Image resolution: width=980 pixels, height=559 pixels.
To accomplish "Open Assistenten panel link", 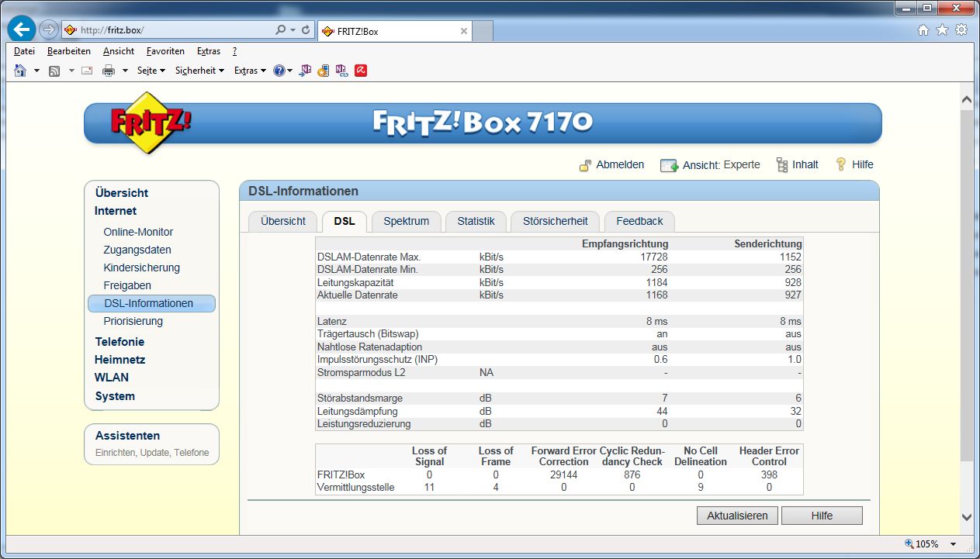I will pos(127,436).
